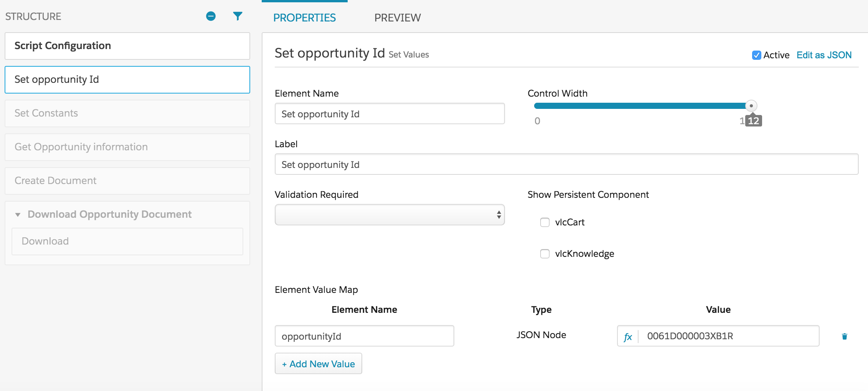
Task: Click the Add New Value button
Action: 318,363
